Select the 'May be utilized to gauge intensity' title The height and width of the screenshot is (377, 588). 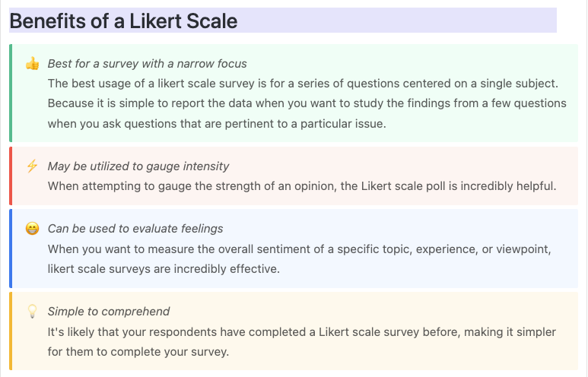click(x=138, y=166)
